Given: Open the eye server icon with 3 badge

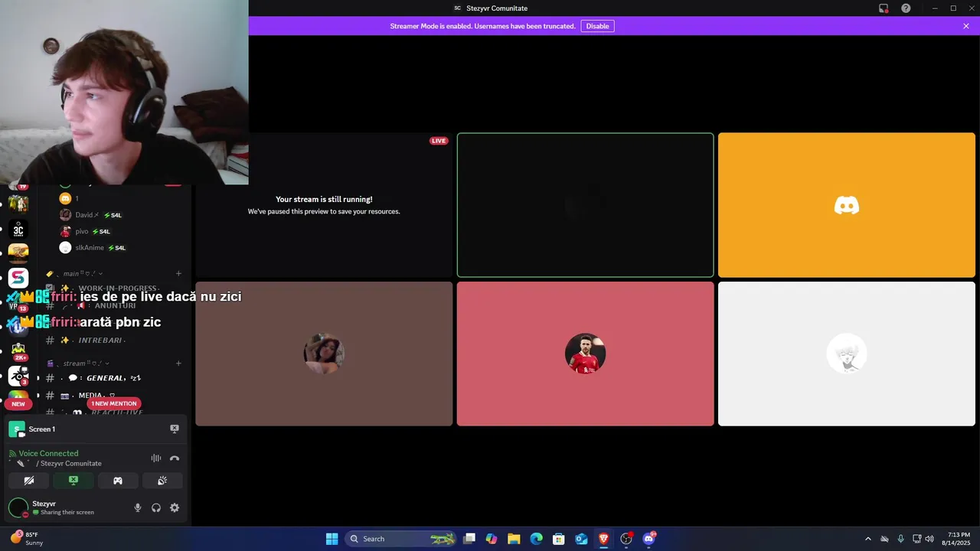Looking at the screenshot, I should pos(18,375).
